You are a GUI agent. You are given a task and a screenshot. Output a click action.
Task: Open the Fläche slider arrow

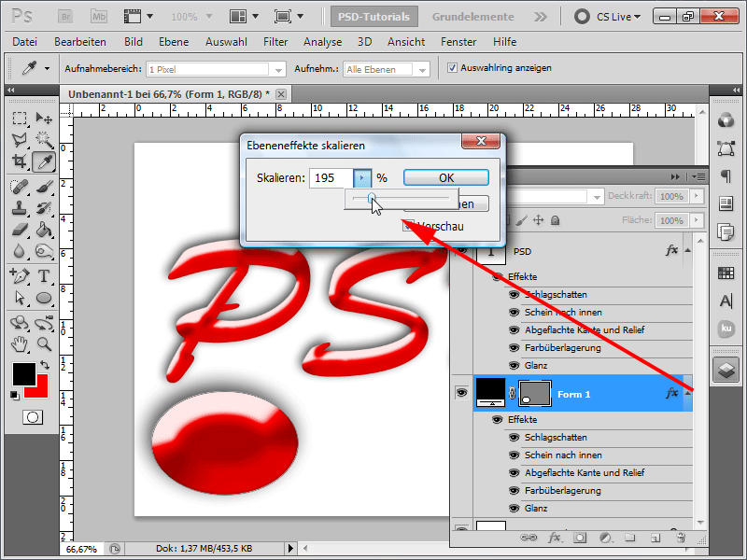pos(697,220)
